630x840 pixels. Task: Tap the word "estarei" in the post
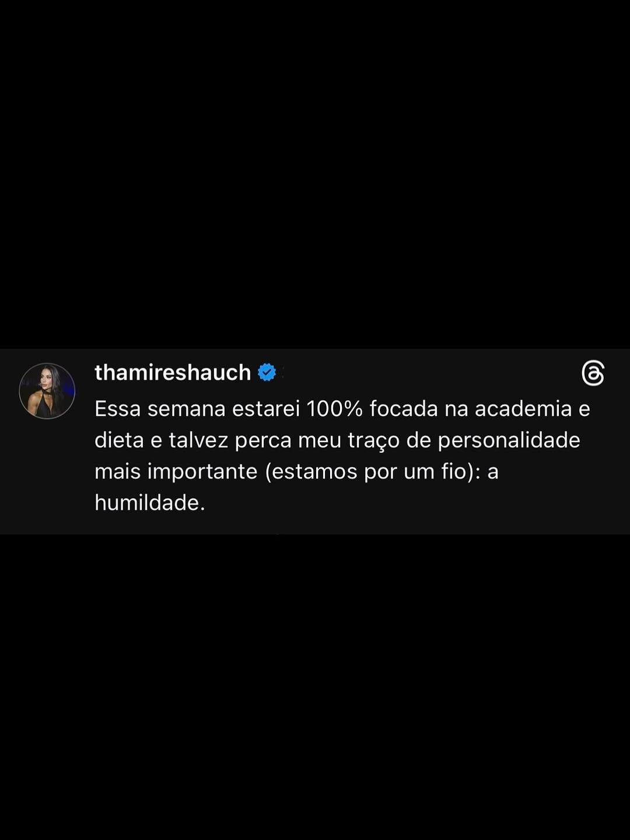[x=266, y=408]
